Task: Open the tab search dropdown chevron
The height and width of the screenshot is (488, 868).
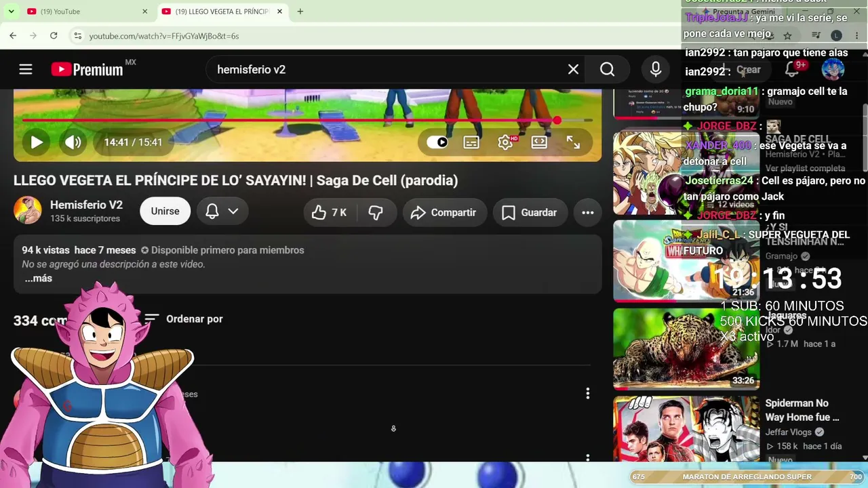Action: (11, 12)
